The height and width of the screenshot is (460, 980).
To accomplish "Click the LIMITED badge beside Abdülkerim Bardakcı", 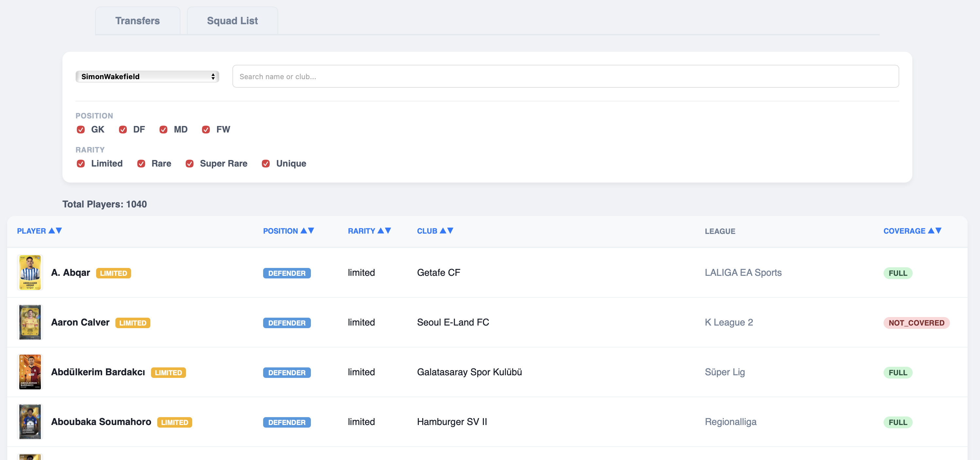I will point(169,372).
